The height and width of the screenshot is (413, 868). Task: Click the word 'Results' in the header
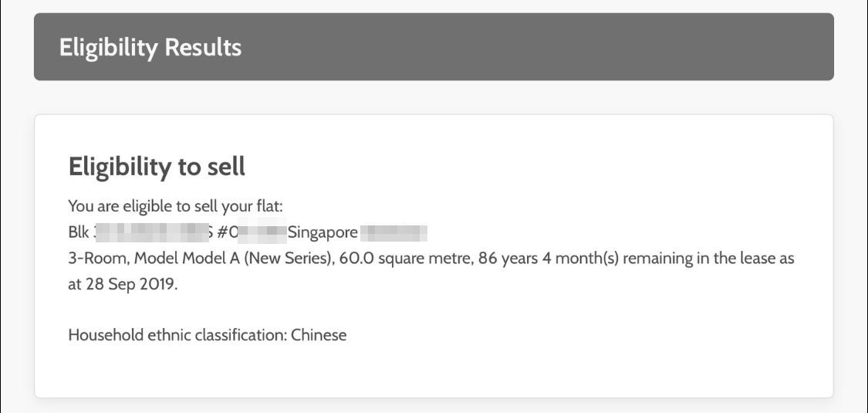pos(204,48)
